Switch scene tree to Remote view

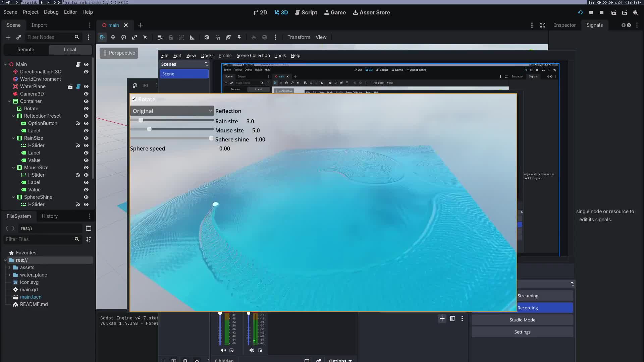[26, 50]
